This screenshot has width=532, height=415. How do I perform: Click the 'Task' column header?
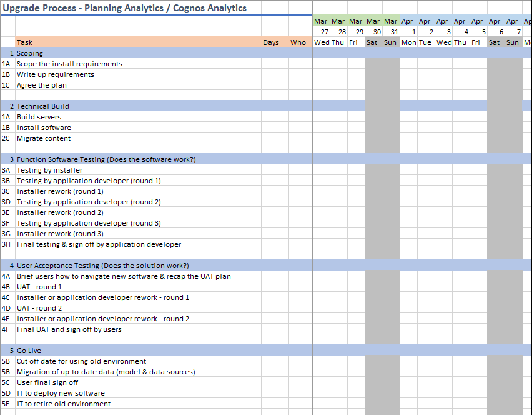point(138,42)
